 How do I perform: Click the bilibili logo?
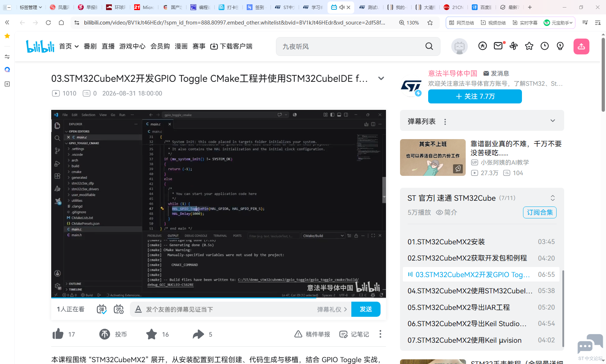click(40, 46)
